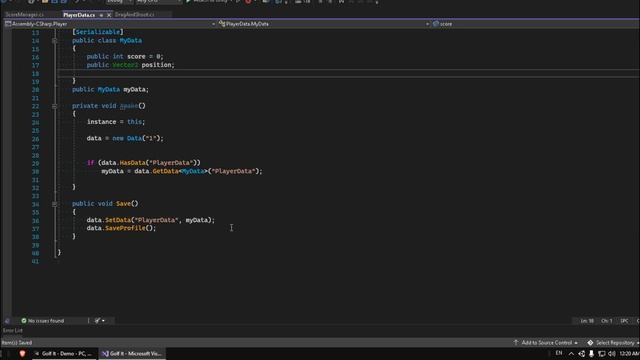The height and width of the screenshot is (360, 640).
Task: Click the Add to Source Control arrow icon
Action: click(516, 343)
